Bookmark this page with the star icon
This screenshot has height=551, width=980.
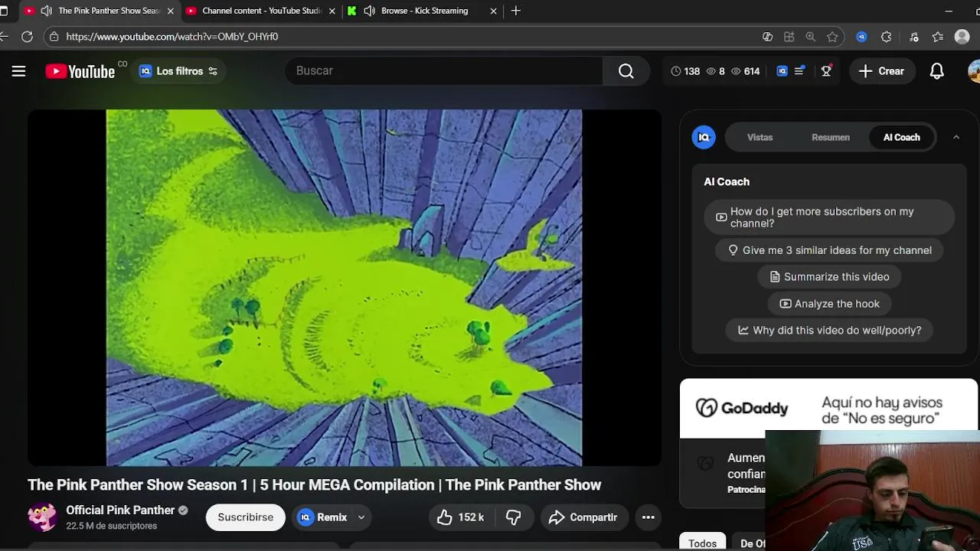832,36
